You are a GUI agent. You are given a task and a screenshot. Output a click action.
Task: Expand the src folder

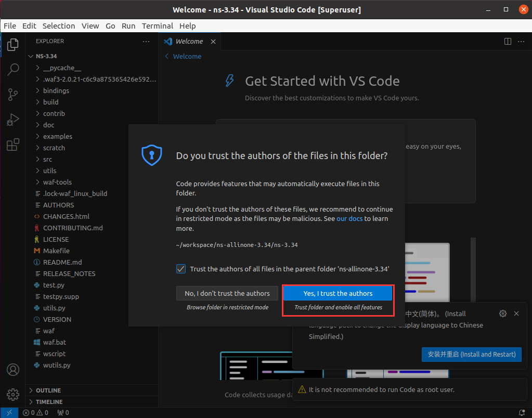pos(48,159)
